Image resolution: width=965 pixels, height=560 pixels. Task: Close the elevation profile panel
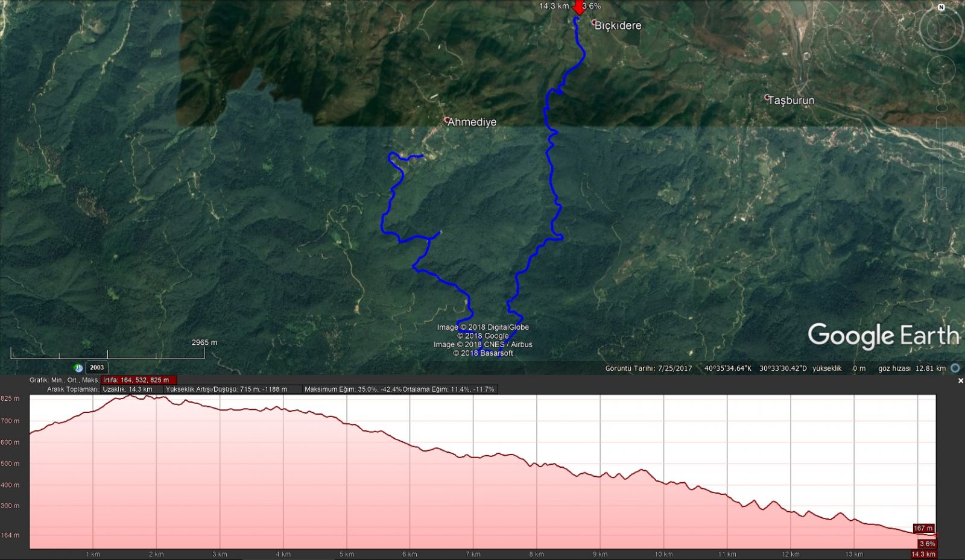(x=961, y=381)
